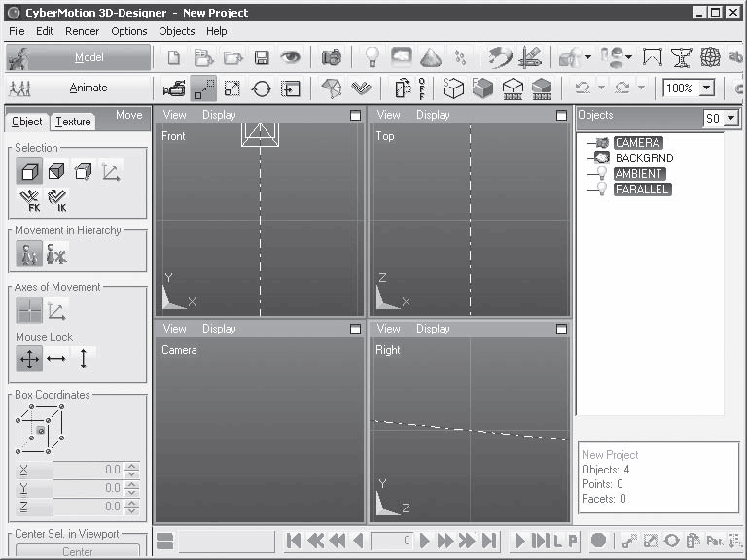Toggle maximize on the Top viewport
The height and width of the screenshot is (560, 747).
[562, 115]
